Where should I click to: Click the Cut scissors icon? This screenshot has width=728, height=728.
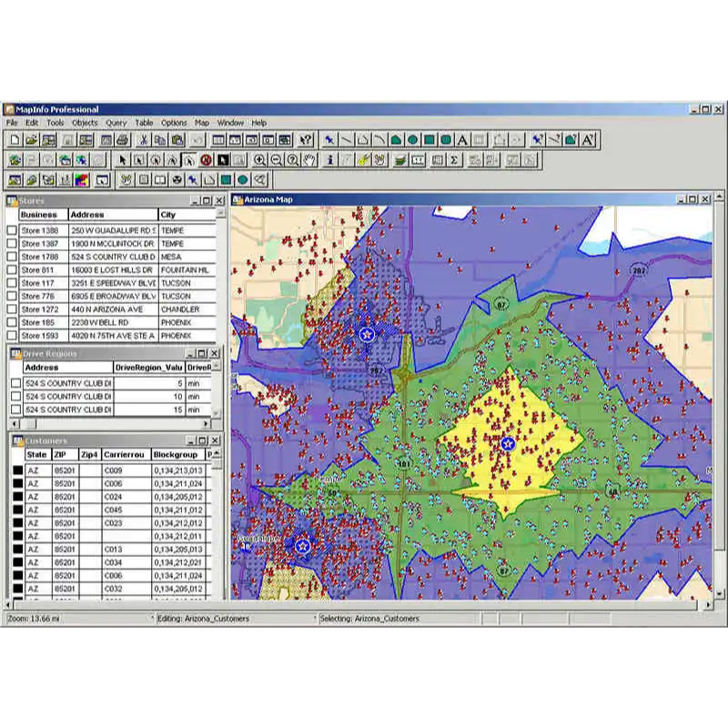point(144,140)
